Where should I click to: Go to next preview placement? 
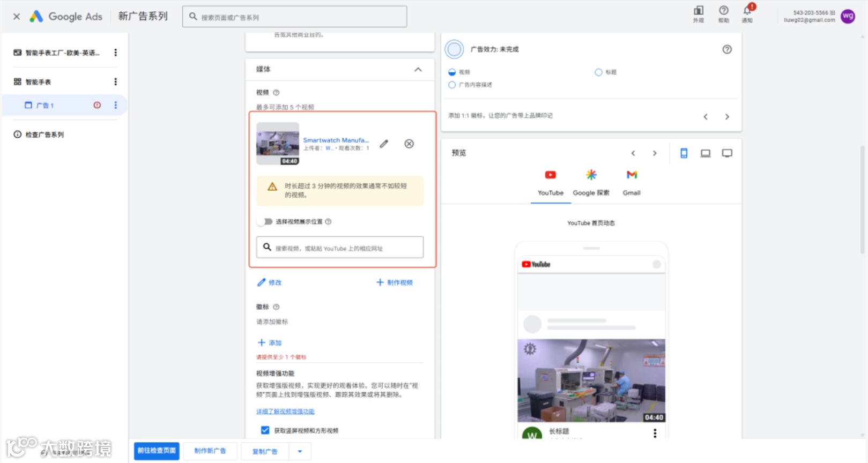pyautogui.click(x=655, y=153)
